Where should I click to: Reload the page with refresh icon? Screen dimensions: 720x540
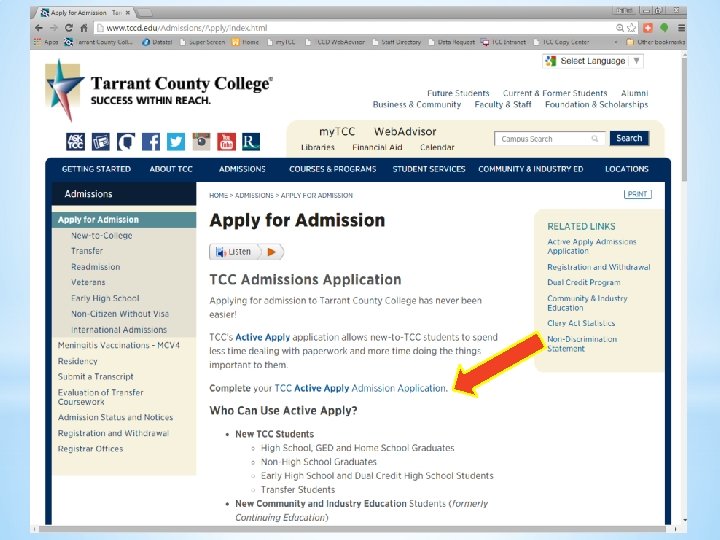[69, 28]
